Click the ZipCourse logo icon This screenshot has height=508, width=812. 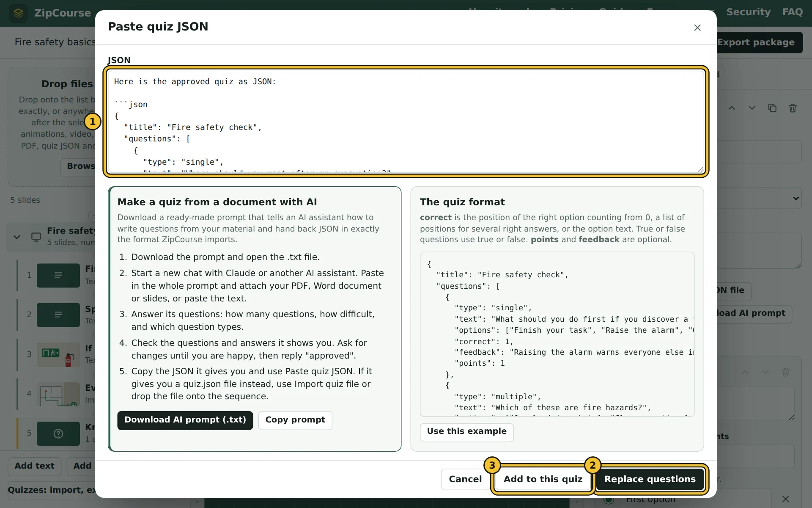pos(18,13)
